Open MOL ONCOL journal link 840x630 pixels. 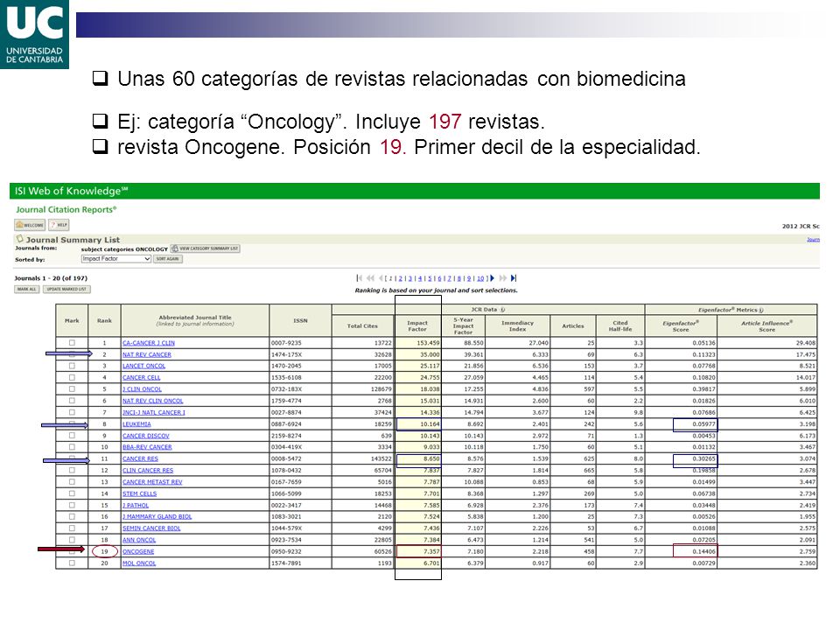point(139,563)
